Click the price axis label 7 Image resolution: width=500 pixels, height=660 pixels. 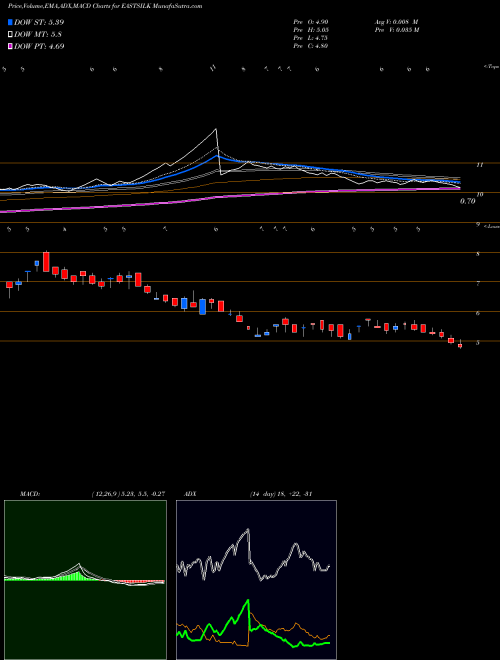tap(478, 284)
